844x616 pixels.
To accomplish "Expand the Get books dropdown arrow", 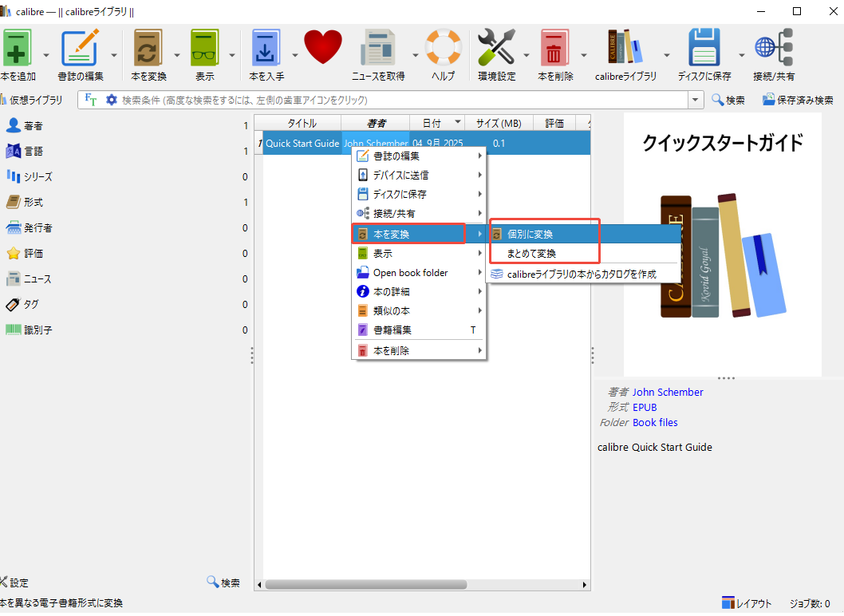I will 294,55.
